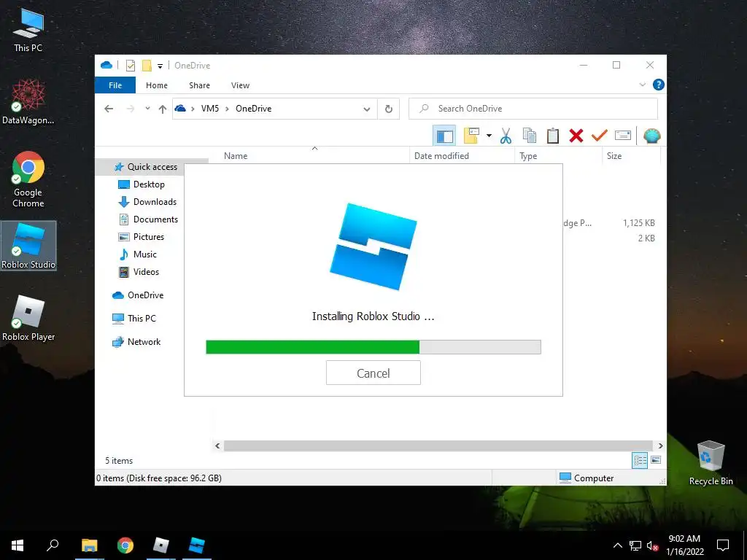Viewport: 747px width, 560px height.
Task: Open Pictures in navigation pane
Action: pos(141,237)
